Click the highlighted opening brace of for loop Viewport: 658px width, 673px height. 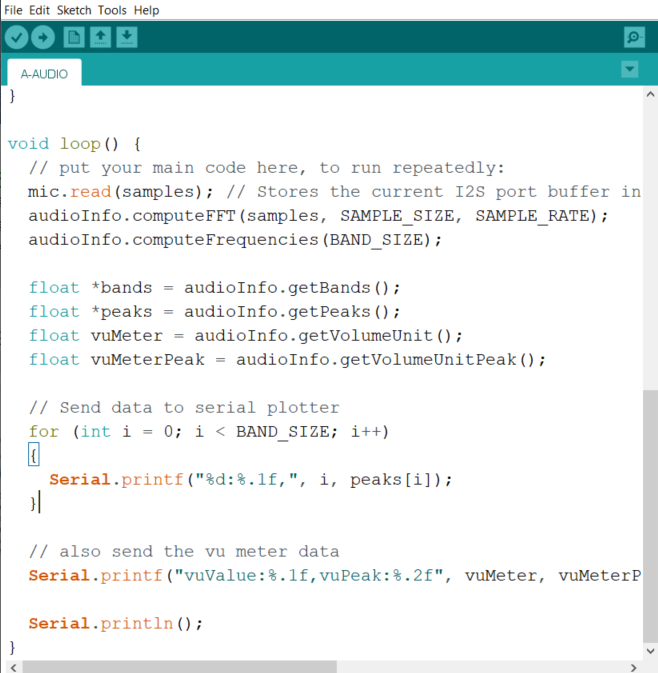point(33,455)
